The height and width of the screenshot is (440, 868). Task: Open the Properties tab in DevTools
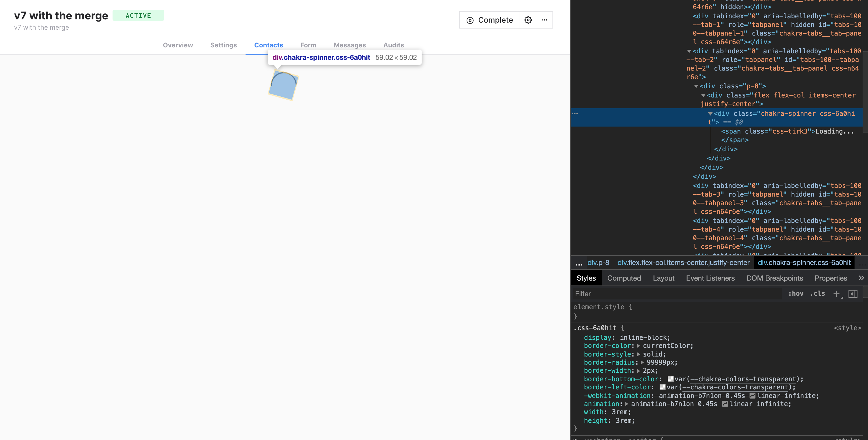(831, 278)
